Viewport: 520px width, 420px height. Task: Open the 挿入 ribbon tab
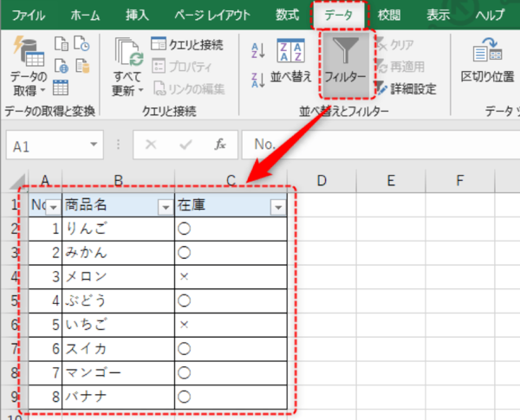click(137, 16)
